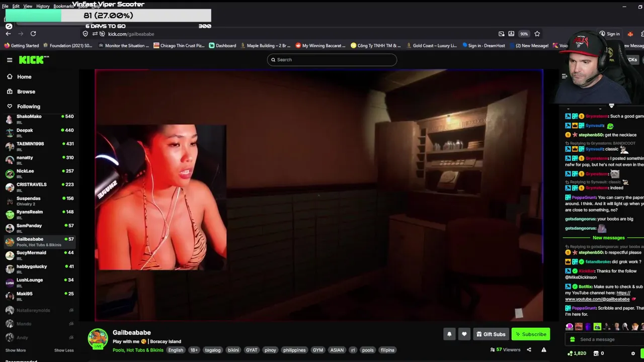The image size is (644, 362).
Task: Open LushLounge channel in sidebar
Action: pos(40,283)
